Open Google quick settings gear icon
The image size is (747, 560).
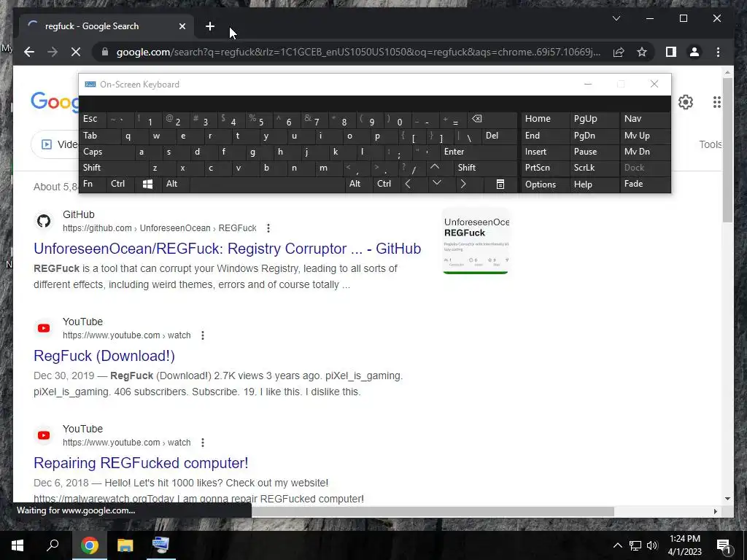pos(685,102)
